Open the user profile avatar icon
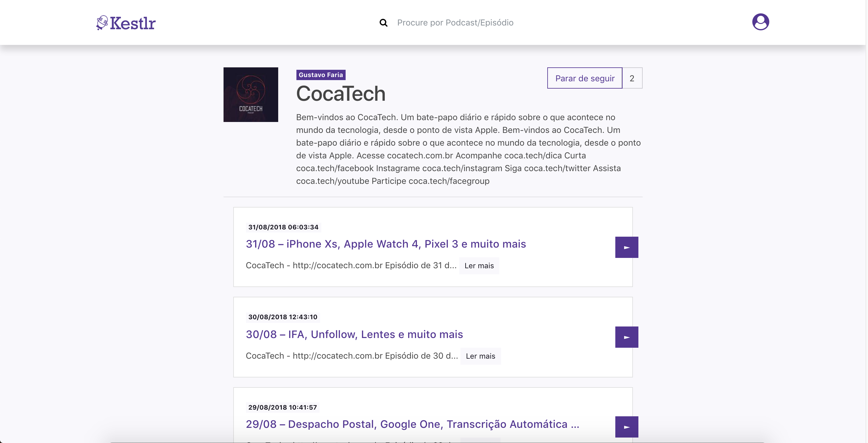This screenshot has width=868, height=443. 760,22
